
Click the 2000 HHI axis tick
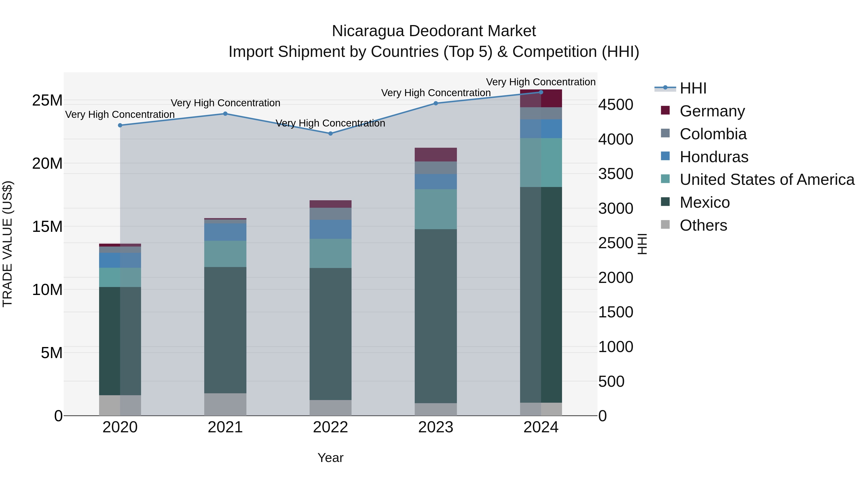616,278
